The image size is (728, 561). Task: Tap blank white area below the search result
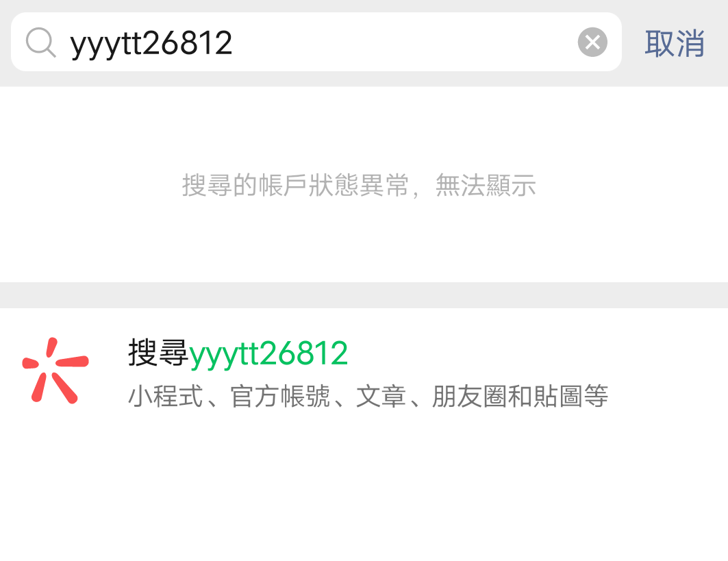[x=364, y=497]
